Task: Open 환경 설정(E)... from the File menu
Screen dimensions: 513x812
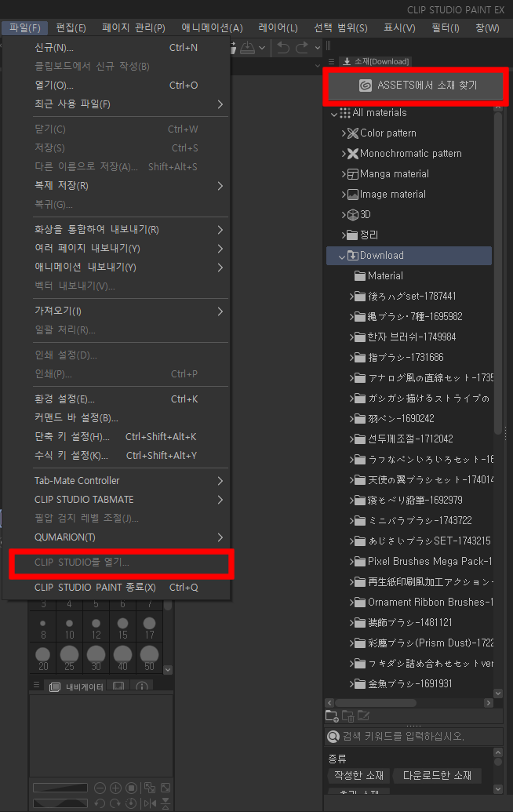Action: coord(116,399)
